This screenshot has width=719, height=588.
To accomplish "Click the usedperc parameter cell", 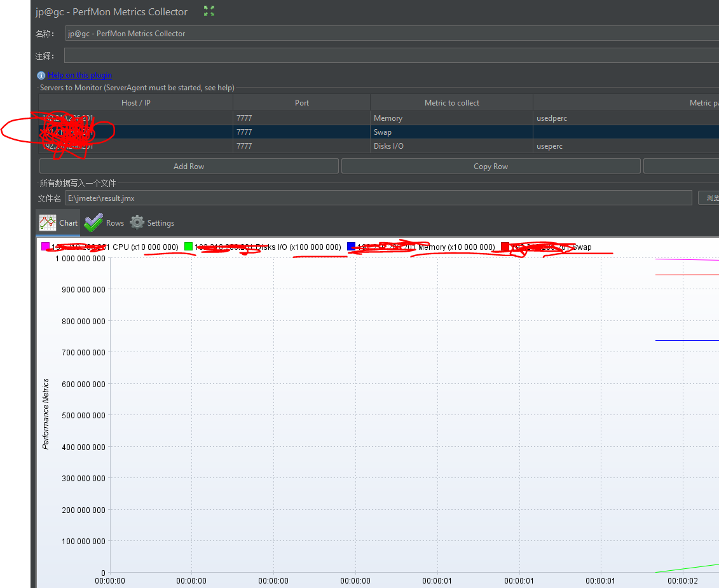I will (626, 118).
